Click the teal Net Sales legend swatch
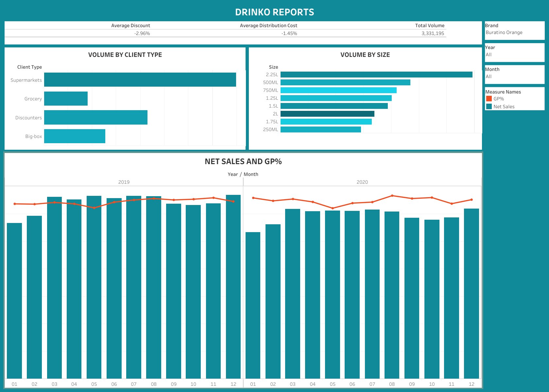This screenshot has width=549, height=392. click(489, 106)
